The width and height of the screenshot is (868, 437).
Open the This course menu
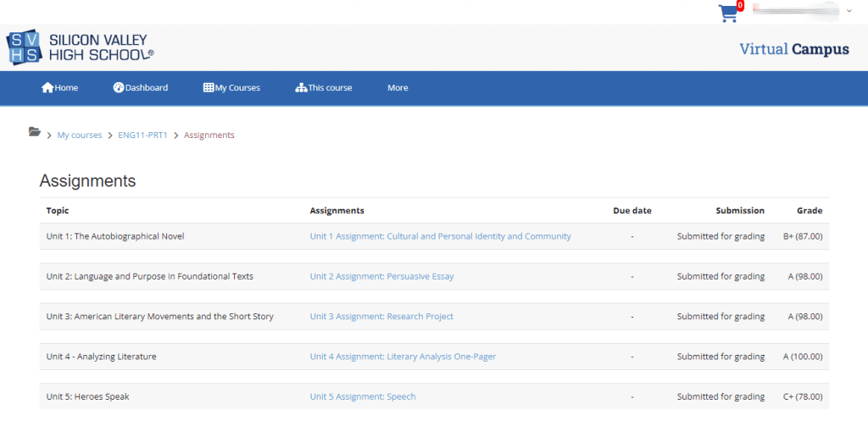pyautogui.click(x=330, y=88)
